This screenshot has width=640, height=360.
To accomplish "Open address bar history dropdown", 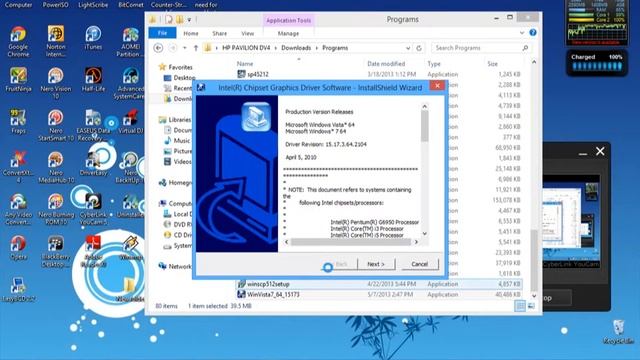I will point(408,48).
